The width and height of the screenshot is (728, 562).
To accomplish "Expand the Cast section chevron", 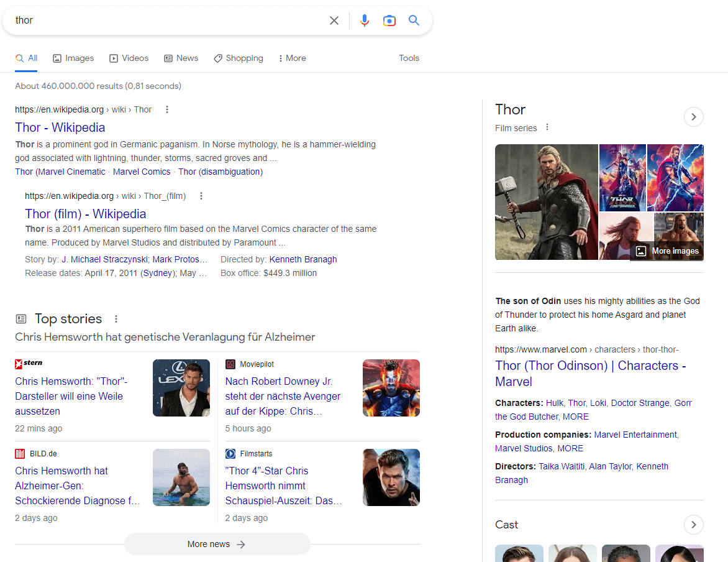I will pos(694,525).
